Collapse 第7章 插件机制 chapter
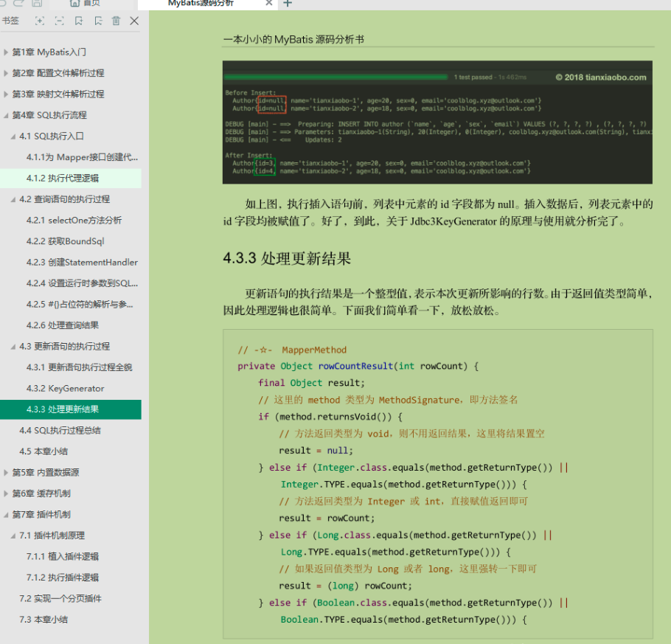Image resolution: width=671 pixels, height=644 pixels. click(x=6, y=514)
